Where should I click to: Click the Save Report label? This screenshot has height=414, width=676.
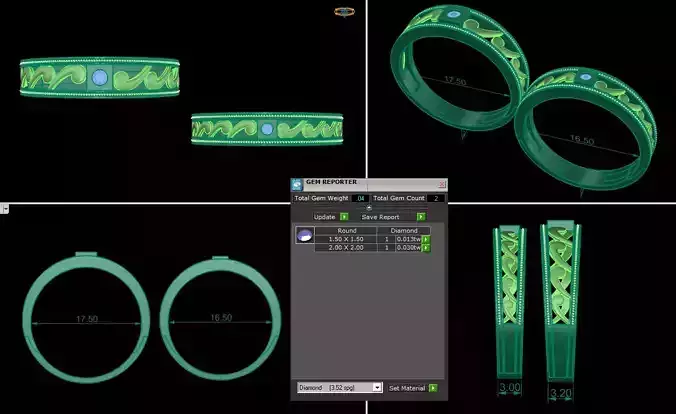[380, 217]
